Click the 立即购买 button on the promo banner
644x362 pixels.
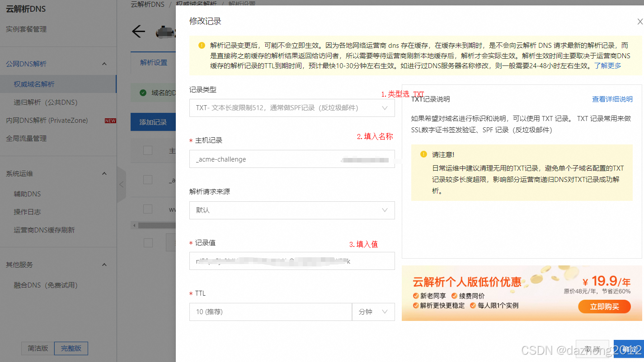coord(604,307)
